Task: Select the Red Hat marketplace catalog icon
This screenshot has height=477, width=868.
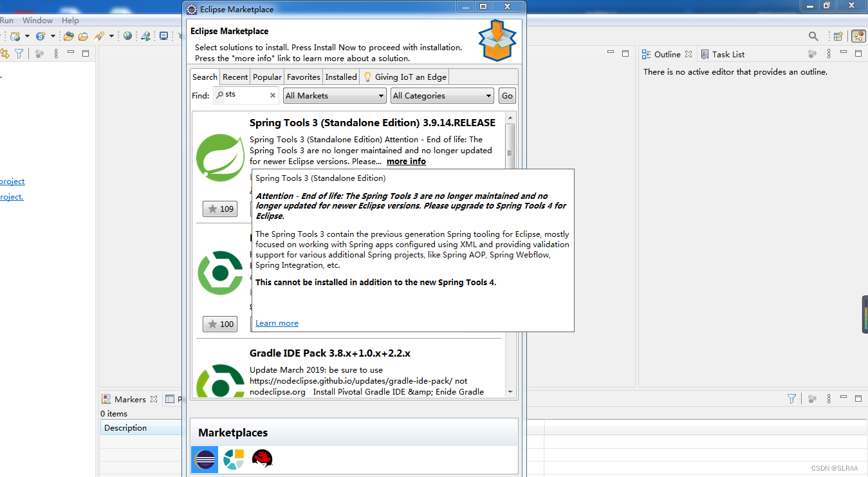Action: coord(262,459)
